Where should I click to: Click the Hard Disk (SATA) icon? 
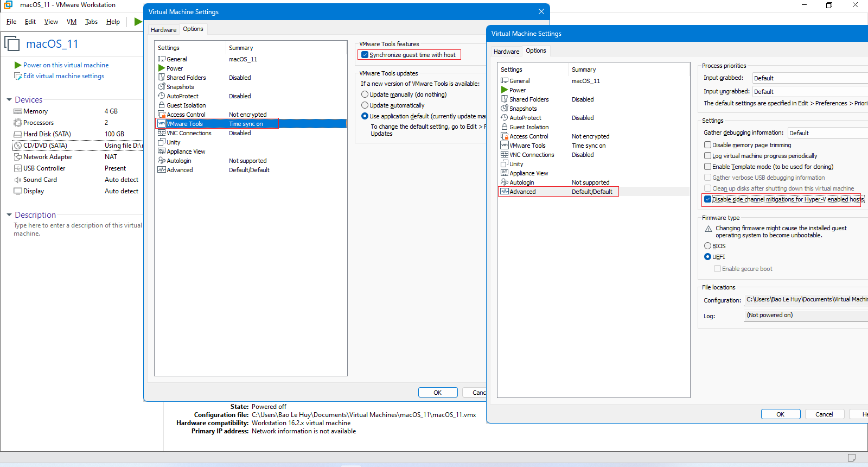(18, 134)
